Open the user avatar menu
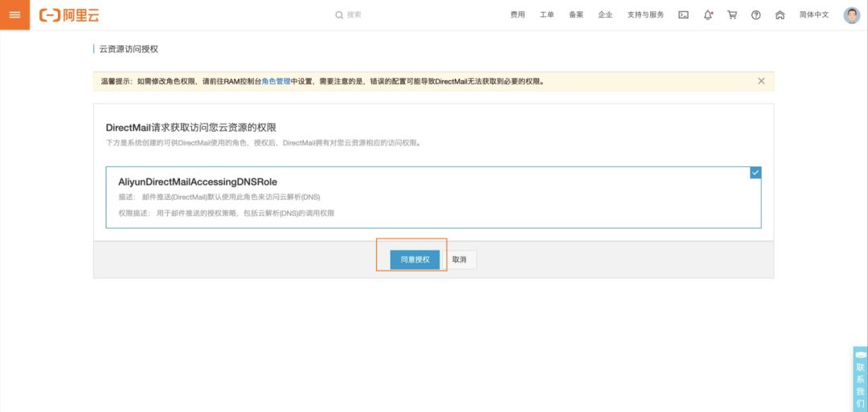Image resolution: width=868 pixels, height=412 pixels. (851, 15)
